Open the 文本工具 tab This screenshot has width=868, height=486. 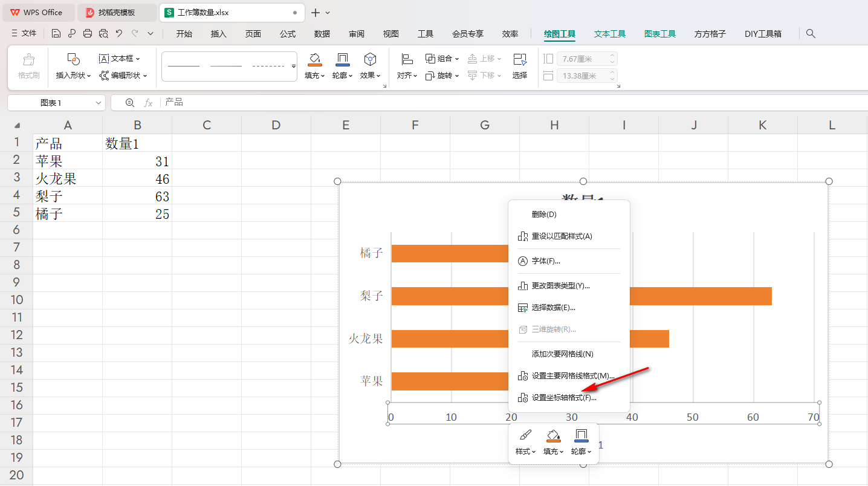tap(610, 34)
